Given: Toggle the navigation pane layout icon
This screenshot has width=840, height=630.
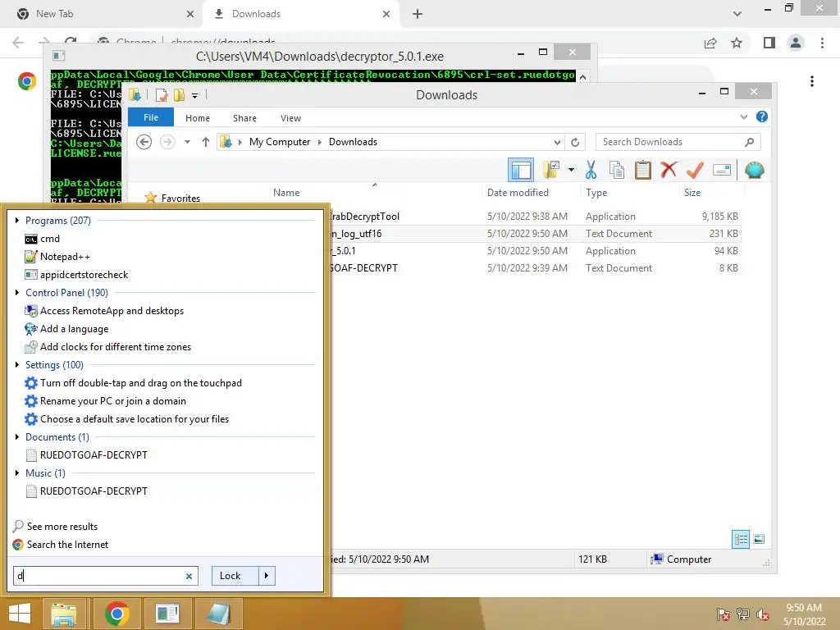Looking at the screenshot, I should (x=520, y=171).
